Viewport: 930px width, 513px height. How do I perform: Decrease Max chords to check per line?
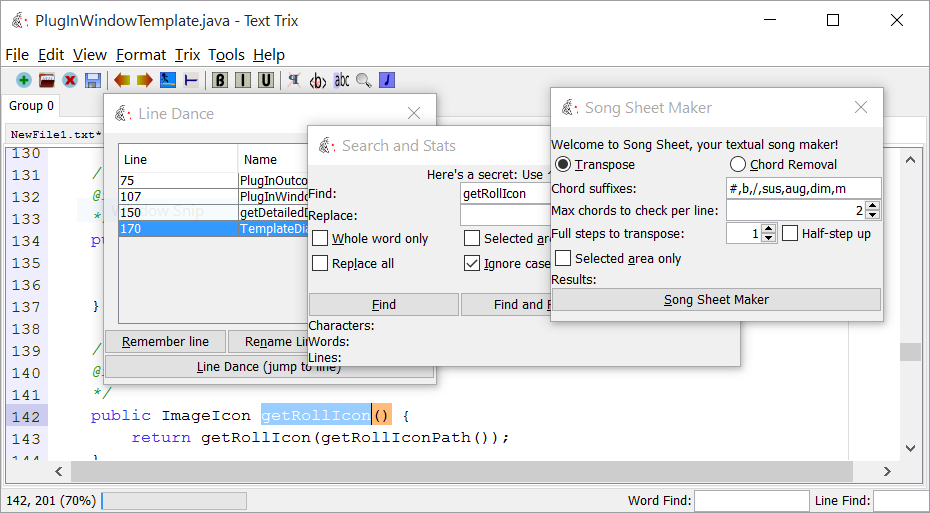coord(872,215)
